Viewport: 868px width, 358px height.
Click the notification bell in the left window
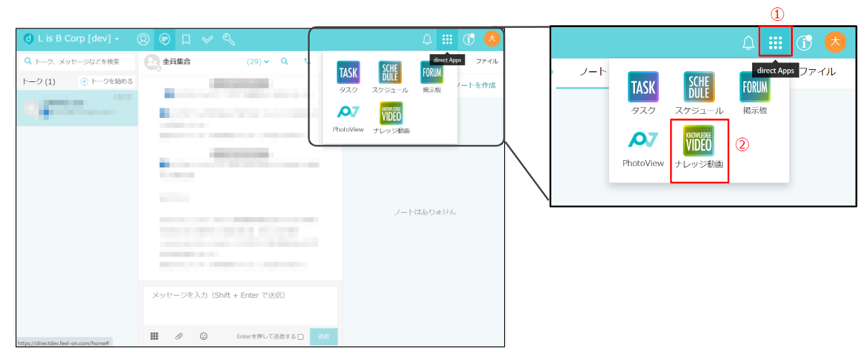coord(427,39)
